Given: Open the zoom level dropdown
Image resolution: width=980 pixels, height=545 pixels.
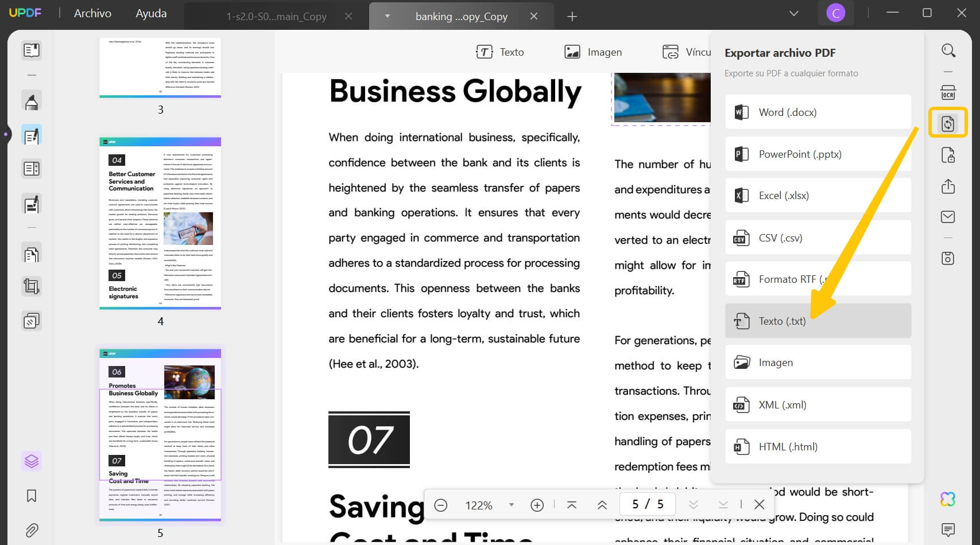Looking at the screenshot, I should (510, 505).
